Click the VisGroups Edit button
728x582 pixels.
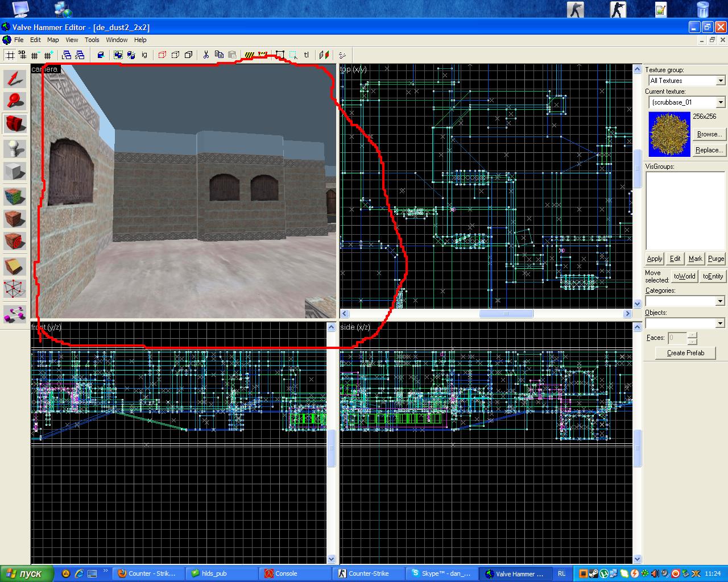click(675, 259)
